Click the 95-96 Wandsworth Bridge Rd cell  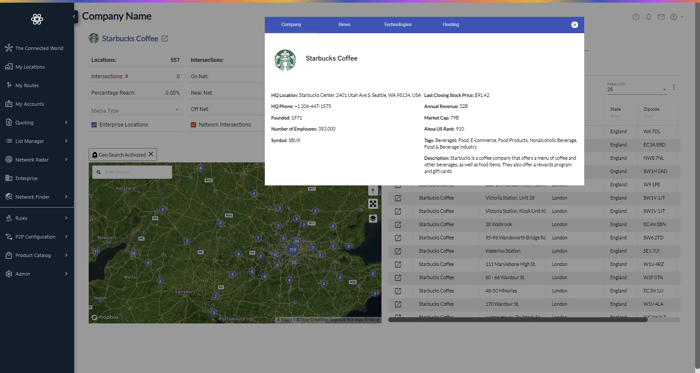coord(515,238)
